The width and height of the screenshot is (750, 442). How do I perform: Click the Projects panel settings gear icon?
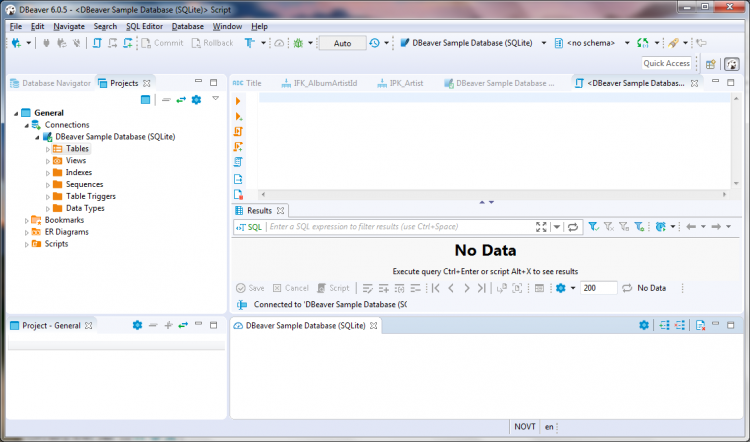click(x=196, y=100)
